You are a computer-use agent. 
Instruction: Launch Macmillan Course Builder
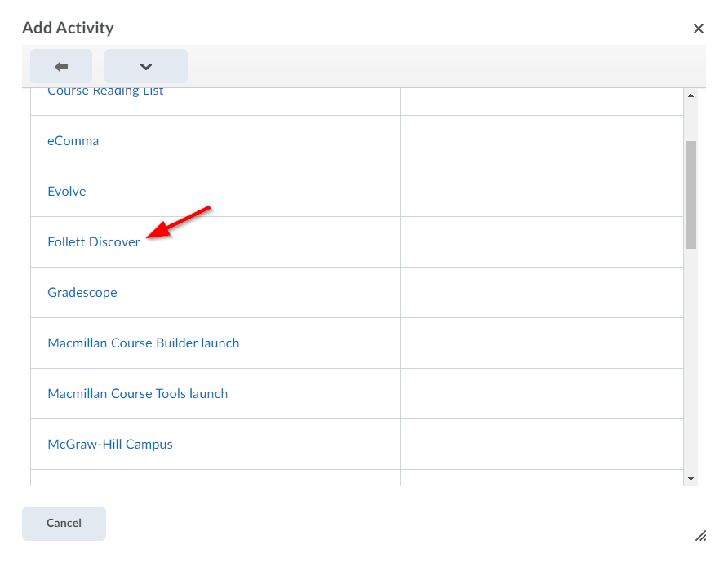143,343
